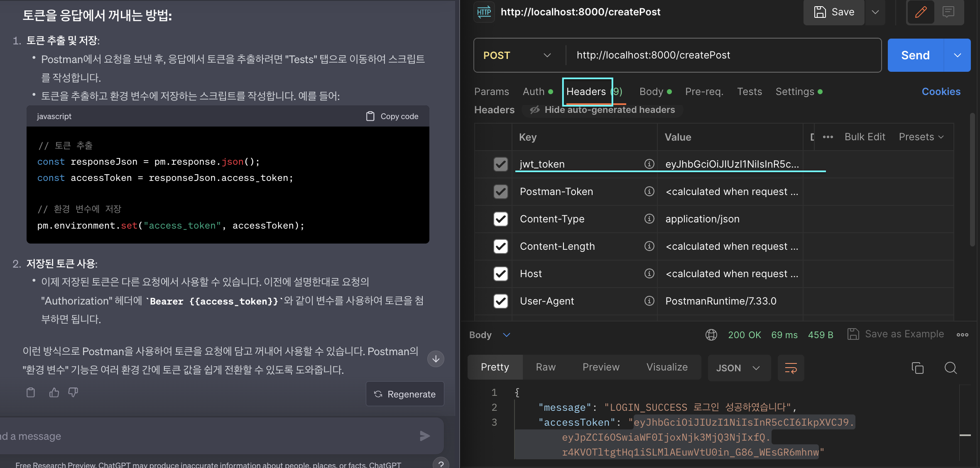Search within the response body
980x468 pixels.
[951, 368]
